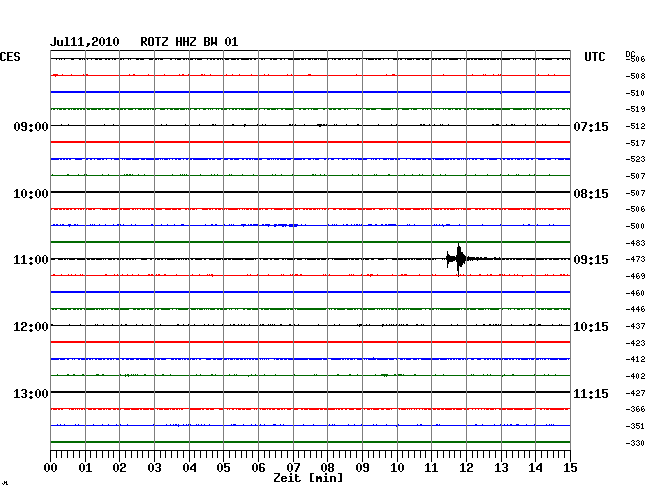Click the DC offset value -523

pos(635,160)
